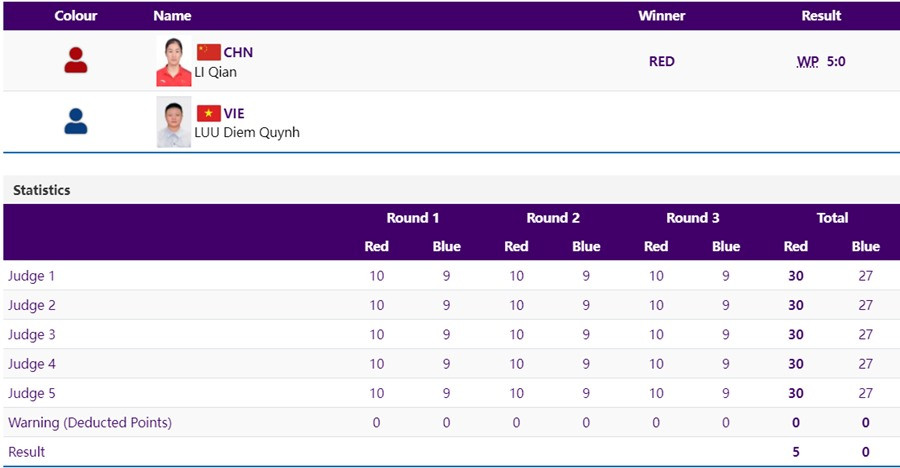Image resolution: width=900 pixels, height=468 pixels.
Task: Open LI Qian's photo thumbnail
Action: [173, 62]
